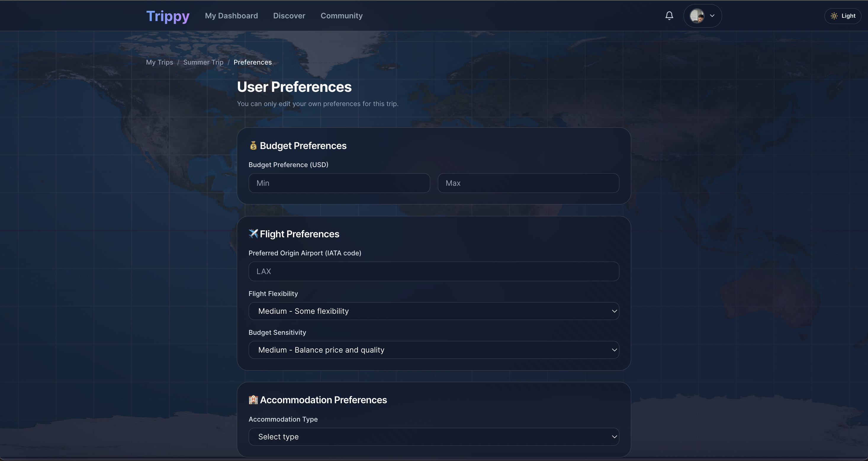This screenshot has width=868, height=461.
Task: Open the Budget Sensitivity dropdown
Action: point(433,350)
